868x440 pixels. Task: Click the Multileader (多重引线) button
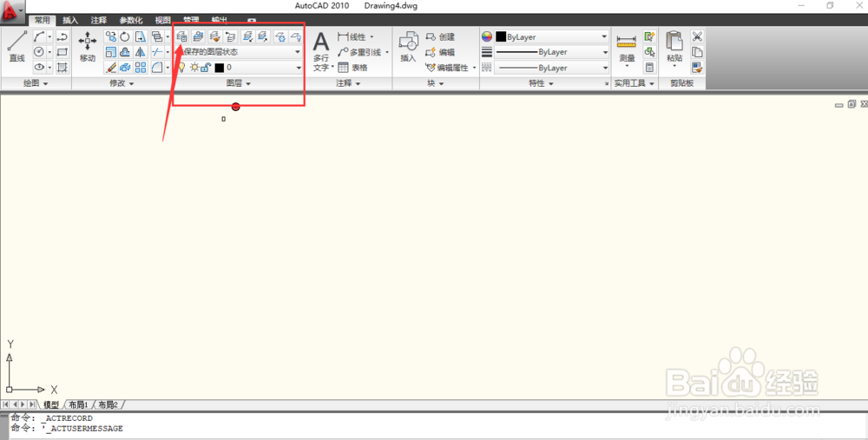click(359, 52)
